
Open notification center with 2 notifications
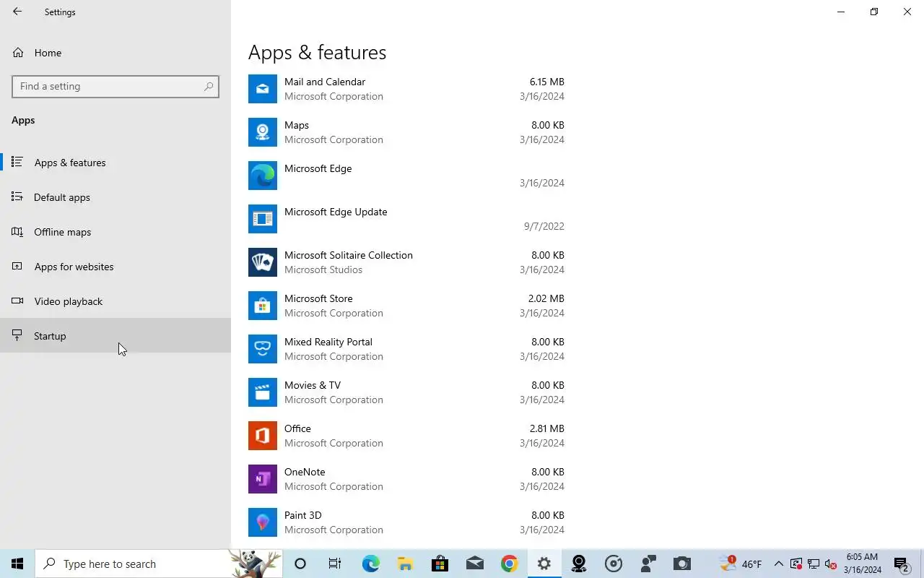(x=902, y=564)
